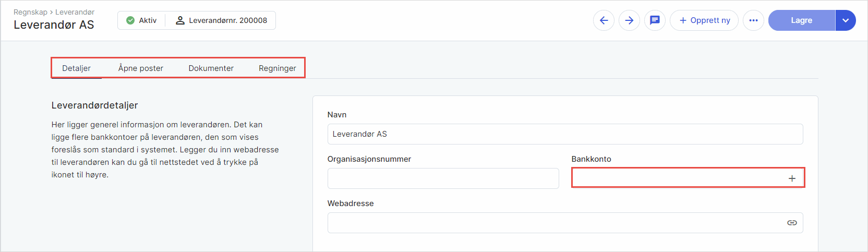Click the Opprett ny button
This screenshot has height=252, width=868.
pyautogui.click(x=704, y=20)
